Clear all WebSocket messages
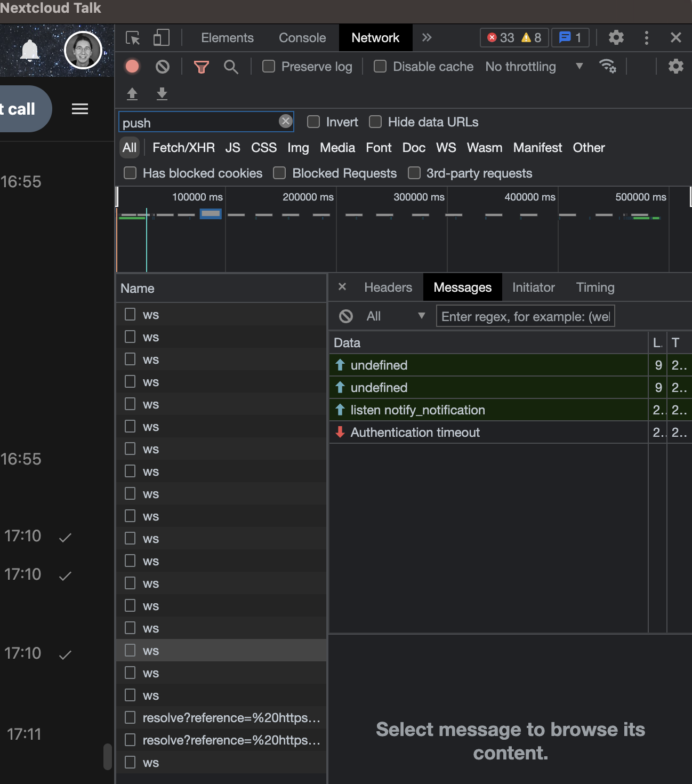 click(346, 316)
